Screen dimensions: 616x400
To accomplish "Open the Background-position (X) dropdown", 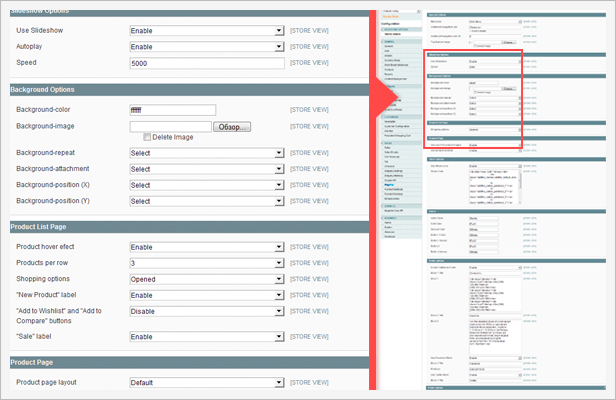I will pyautogui.click(x=207, y=185).
